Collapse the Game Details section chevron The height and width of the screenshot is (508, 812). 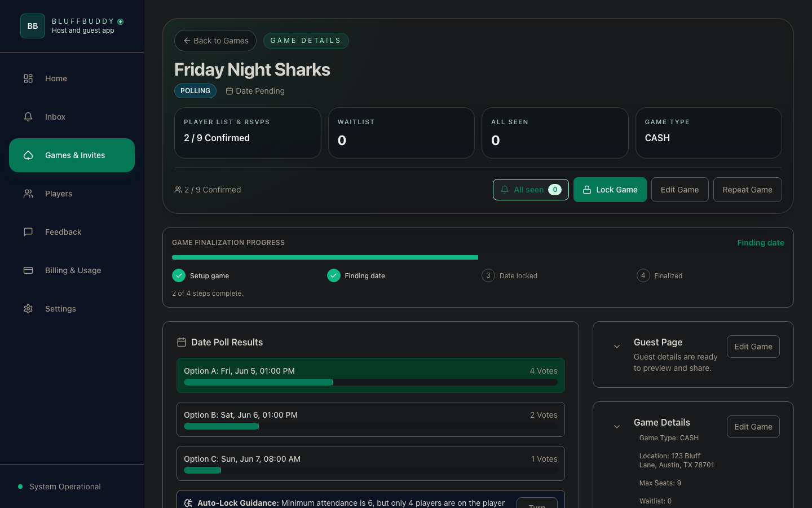click(617, 427)
